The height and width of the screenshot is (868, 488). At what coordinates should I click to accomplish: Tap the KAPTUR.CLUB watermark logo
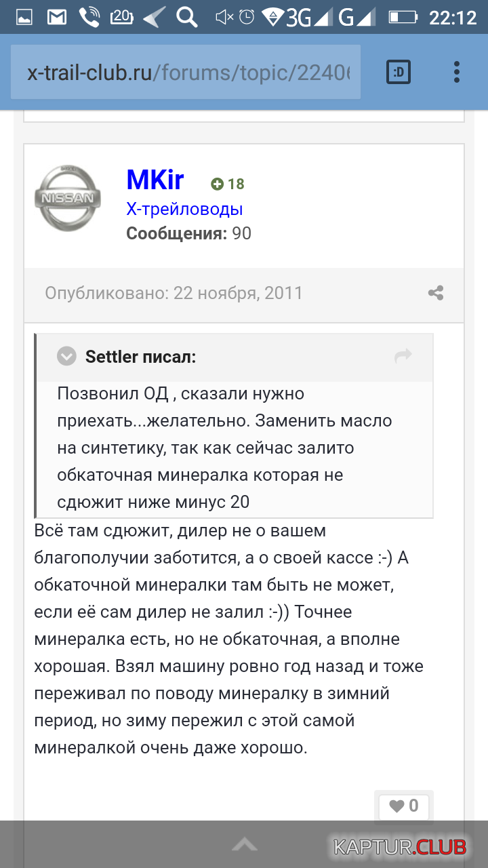coord(399,846)
